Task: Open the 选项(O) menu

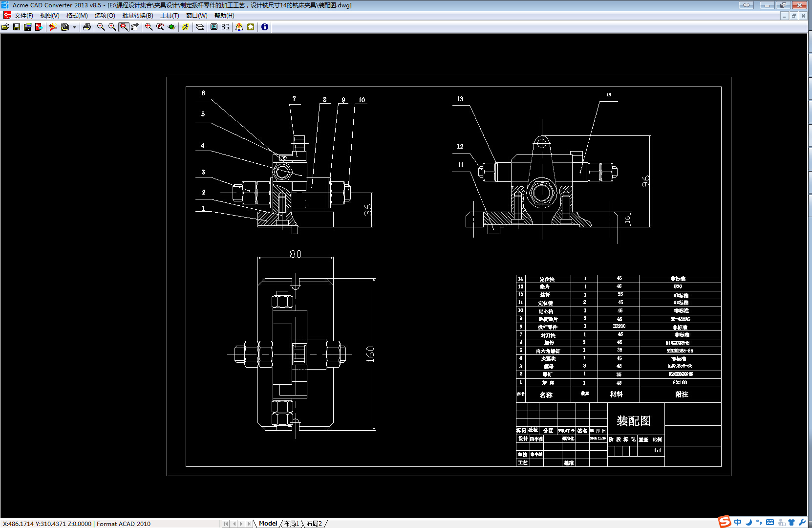Action: pos(105,16)
